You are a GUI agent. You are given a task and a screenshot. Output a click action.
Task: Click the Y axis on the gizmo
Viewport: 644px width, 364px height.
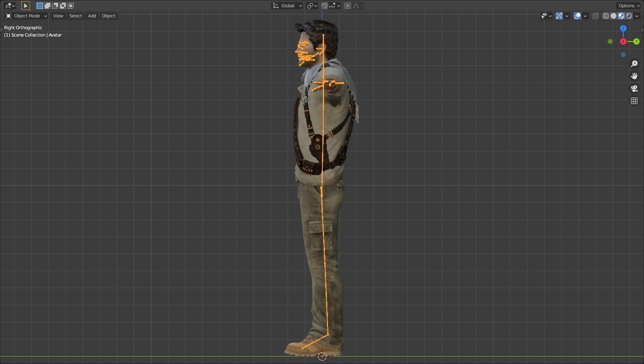coord(636,41)
